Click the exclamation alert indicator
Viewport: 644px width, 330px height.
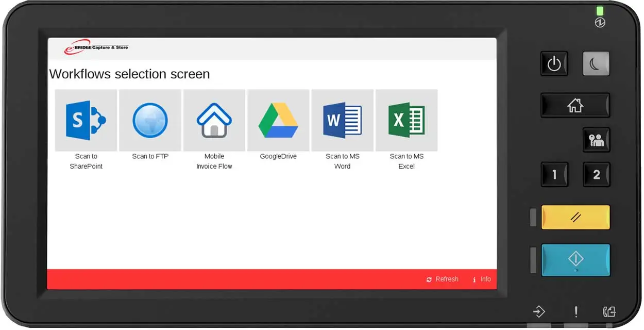[x=576, y=311]
